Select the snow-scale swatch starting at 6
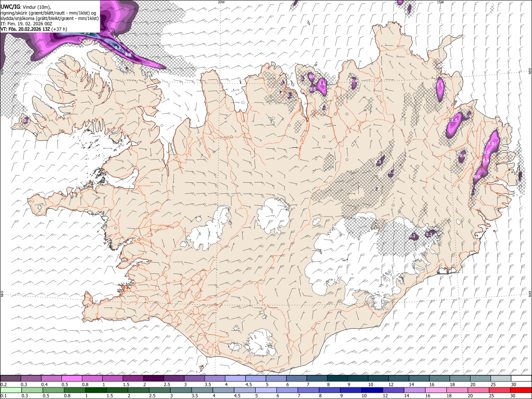 coord(297,378)
